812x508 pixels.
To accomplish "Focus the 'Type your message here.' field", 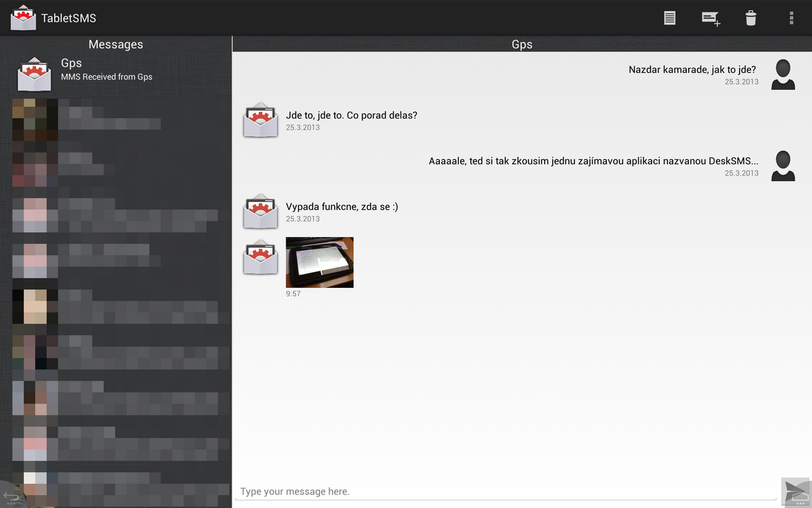I will point(505,491).
